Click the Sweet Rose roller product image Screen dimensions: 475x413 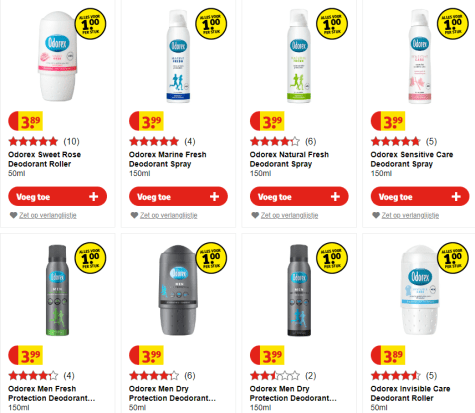point(57,56)
